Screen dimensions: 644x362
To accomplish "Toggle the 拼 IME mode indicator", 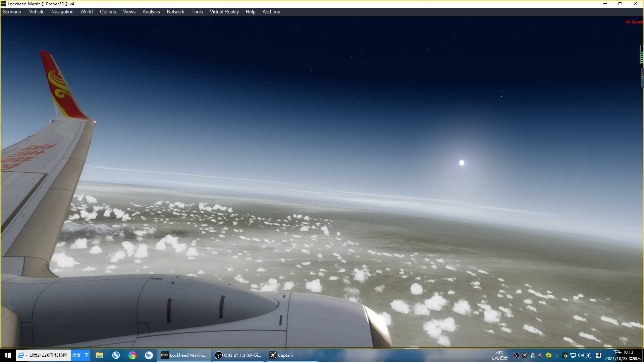I will tap(598, 355).
